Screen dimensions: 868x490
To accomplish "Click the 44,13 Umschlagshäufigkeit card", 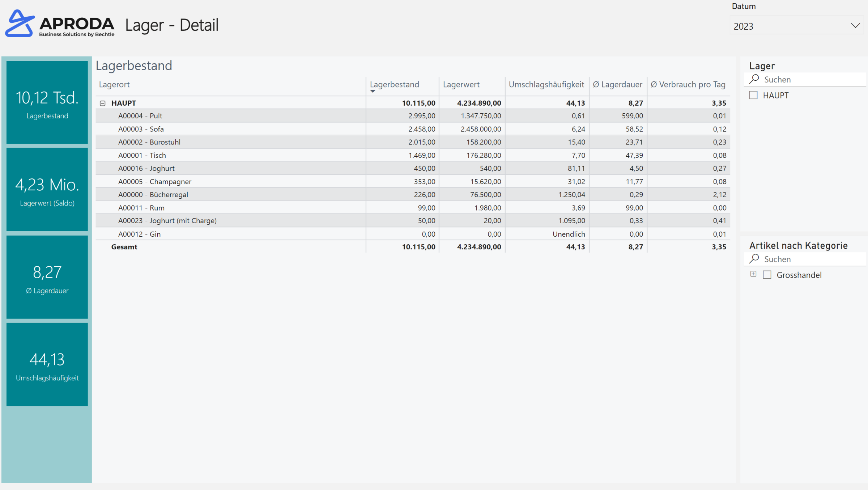I will click(x=47, y=364).
